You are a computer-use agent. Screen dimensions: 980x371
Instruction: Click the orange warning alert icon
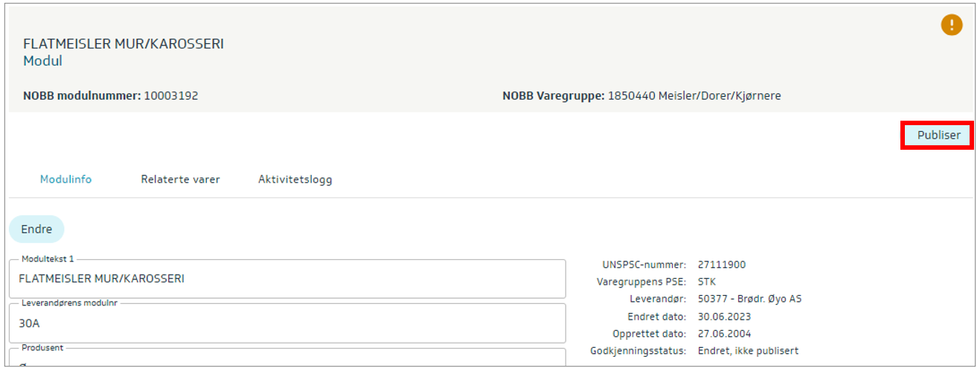tap(951, 25)
